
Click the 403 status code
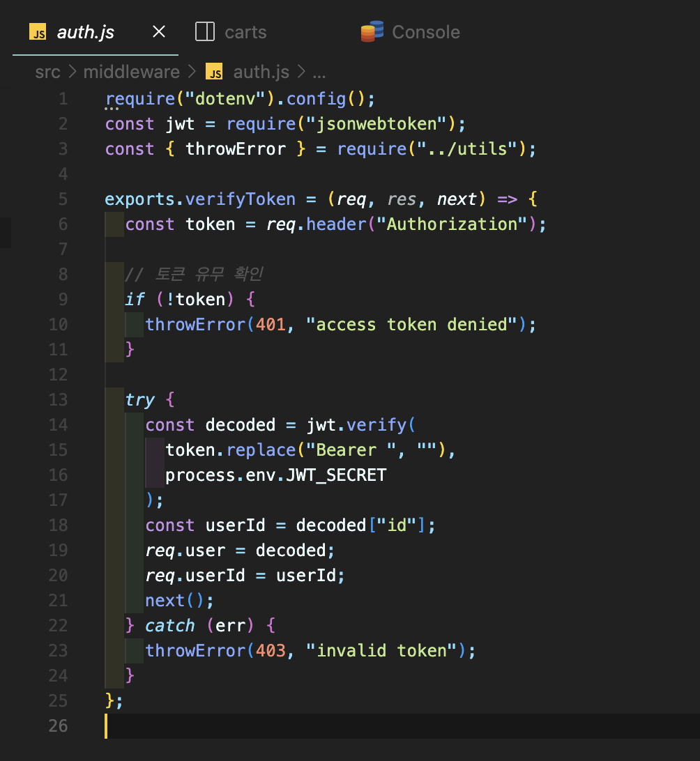pos(271,651)
